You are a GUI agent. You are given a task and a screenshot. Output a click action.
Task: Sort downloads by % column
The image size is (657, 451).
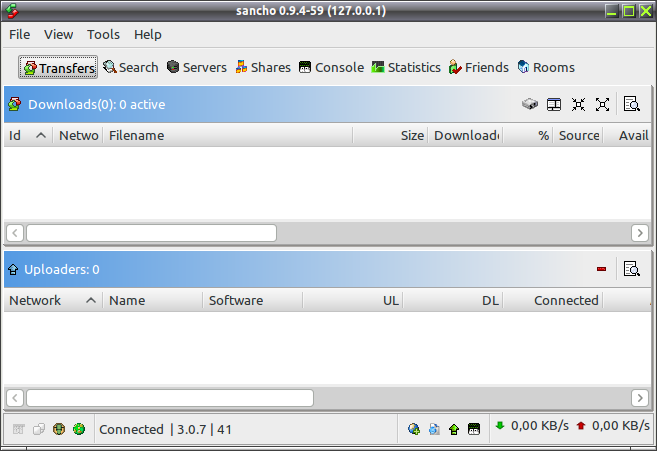528,135
